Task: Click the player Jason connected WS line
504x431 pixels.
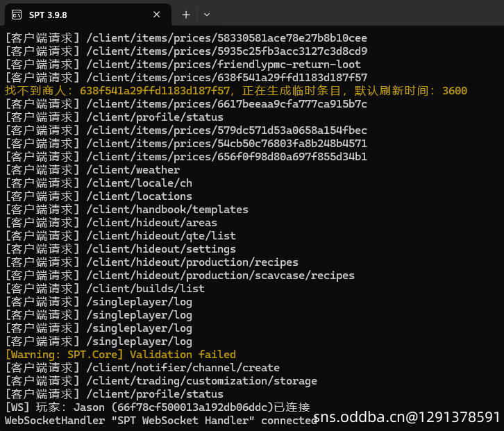Action: (x=158, y=407)
